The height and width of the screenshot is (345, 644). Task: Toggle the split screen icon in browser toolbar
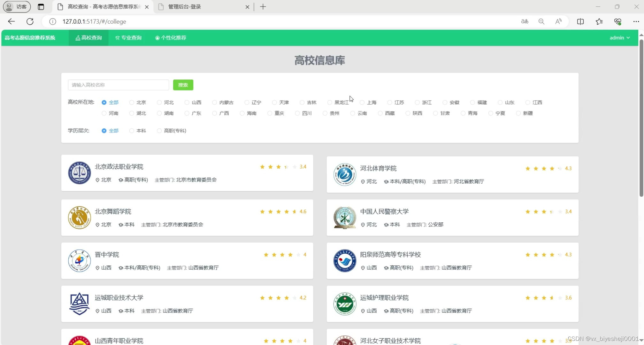pyautogui.click(x=580, y=21)
